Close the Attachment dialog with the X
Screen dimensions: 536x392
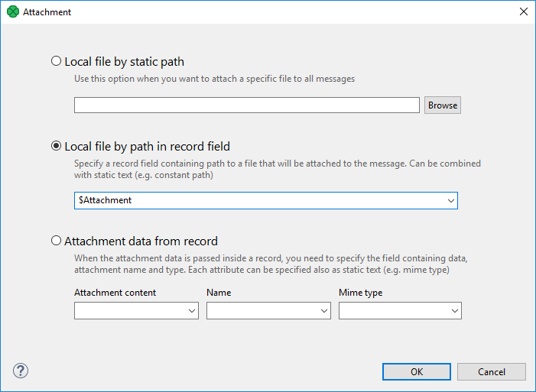(523, 12)
